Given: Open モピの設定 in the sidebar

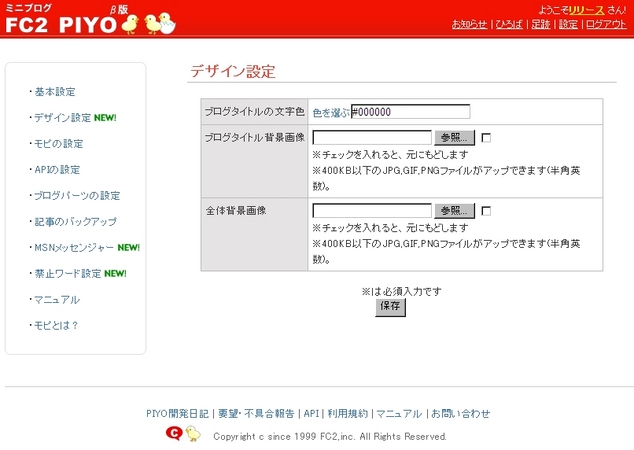Looking at the screenshot, I should coord(59,144).
